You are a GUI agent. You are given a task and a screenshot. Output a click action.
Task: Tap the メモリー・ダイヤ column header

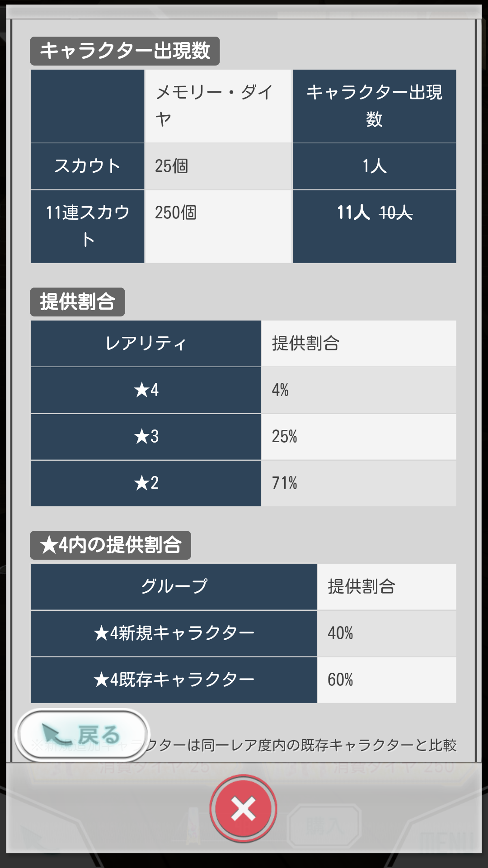click(218, 106)
